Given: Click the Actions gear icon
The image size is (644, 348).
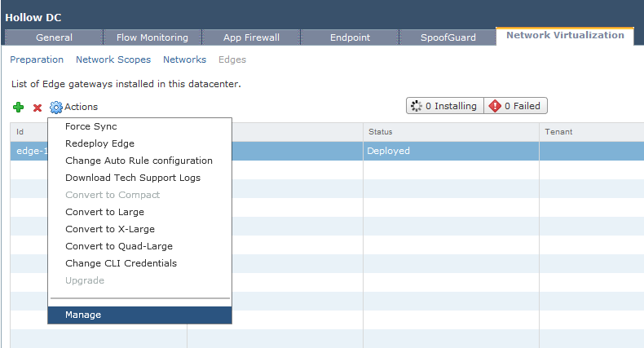Looking at the screenshot, I should 56,107.
